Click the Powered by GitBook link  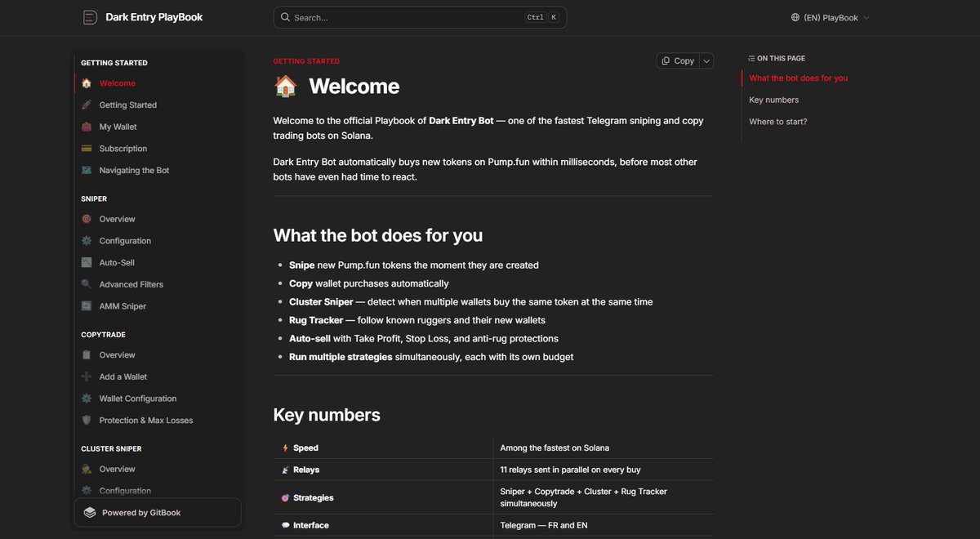pyautogui.click(x=158, y=513)
